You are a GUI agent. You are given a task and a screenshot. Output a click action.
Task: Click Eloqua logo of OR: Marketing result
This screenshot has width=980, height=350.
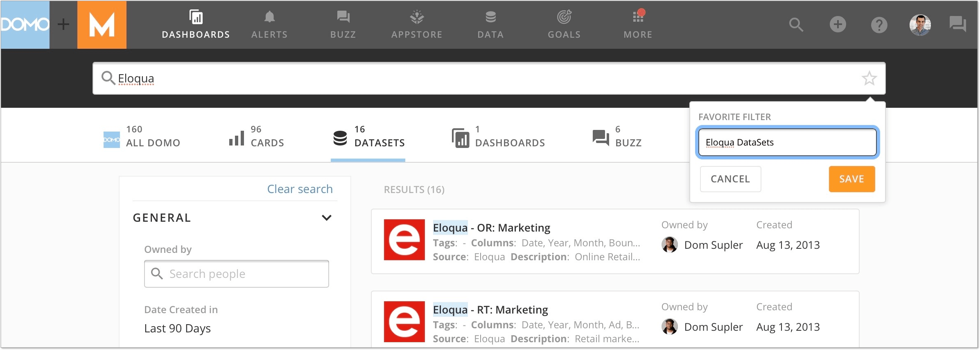click(404, 240)
